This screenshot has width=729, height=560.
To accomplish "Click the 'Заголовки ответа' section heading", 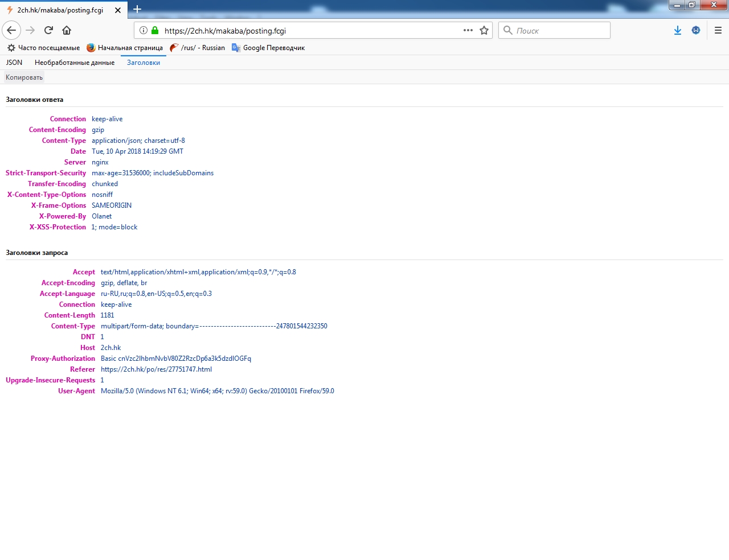I will point(35,100).
